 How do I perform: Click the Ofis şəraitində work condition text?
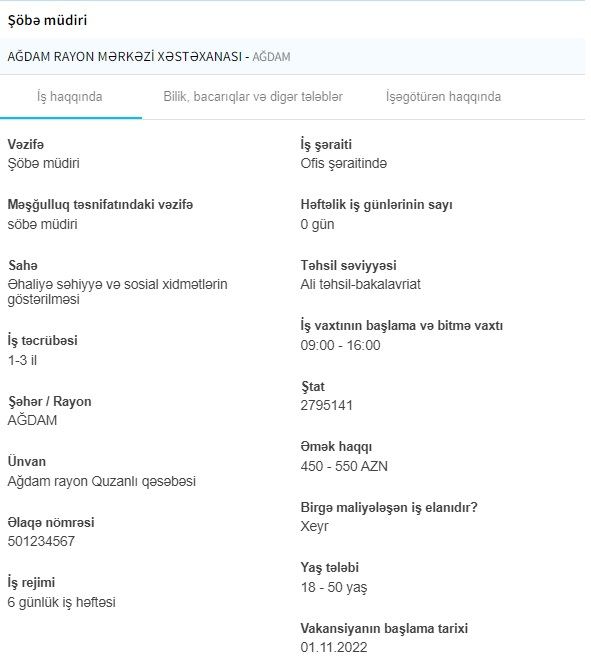(344, 163)
